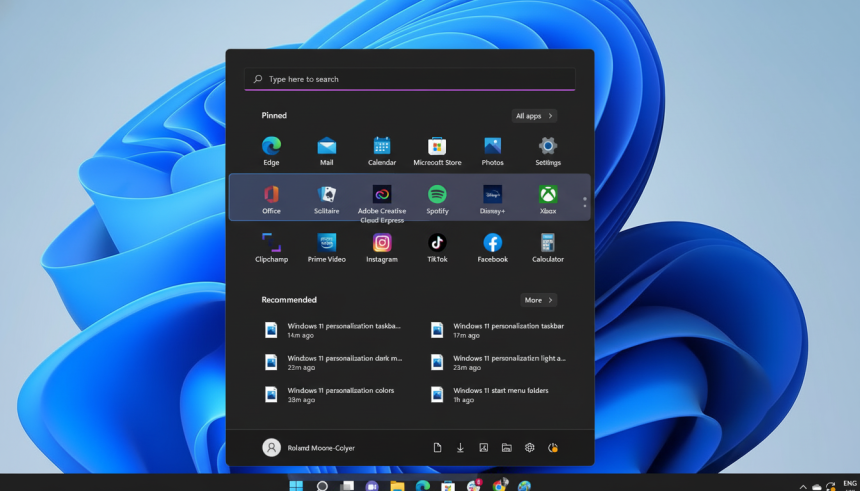This screenshot has width=860, height=491.
Task: Open File Explorer from the taskbar
Action: (397, 486)
